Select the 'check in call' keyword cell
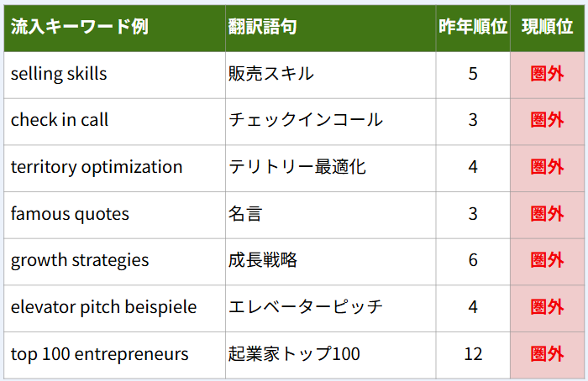Viewport: 588px width, 381px height. [x=60, y=120]
